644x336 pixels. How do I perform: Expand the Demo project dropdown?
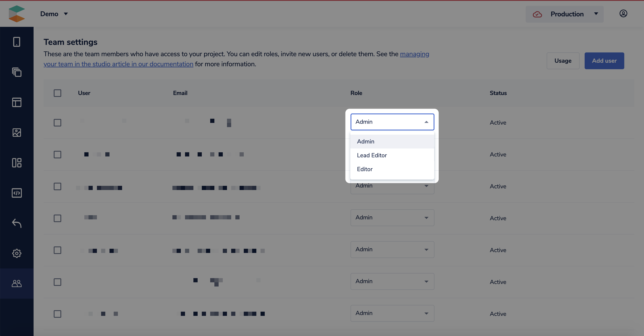(54, 14)
